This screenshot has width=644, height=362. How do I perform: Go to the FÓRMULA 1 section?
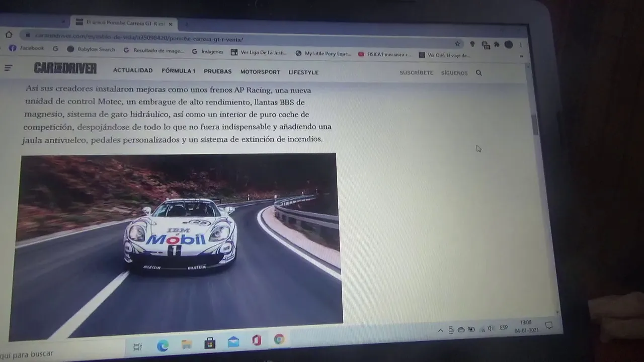(x=178, y=71)
